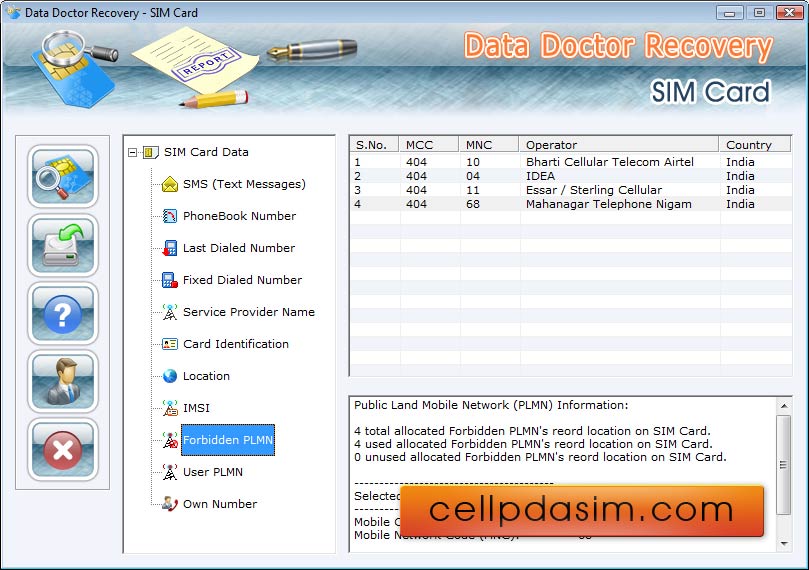This screenshot has height=570, width=809.
Task: Click the PhoneBook Number icon
Action: (x=170, y=216)
